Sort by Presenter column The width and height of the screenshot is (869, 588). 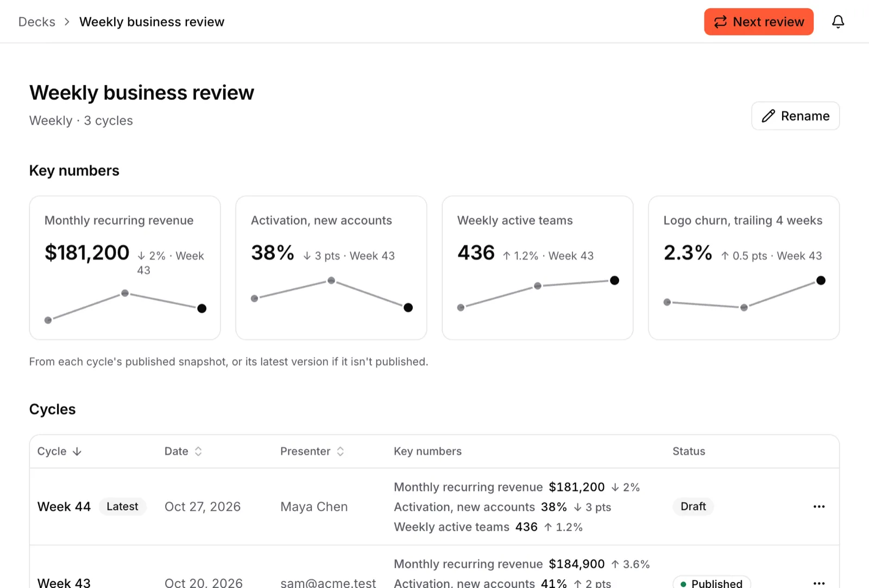(312, 451)
